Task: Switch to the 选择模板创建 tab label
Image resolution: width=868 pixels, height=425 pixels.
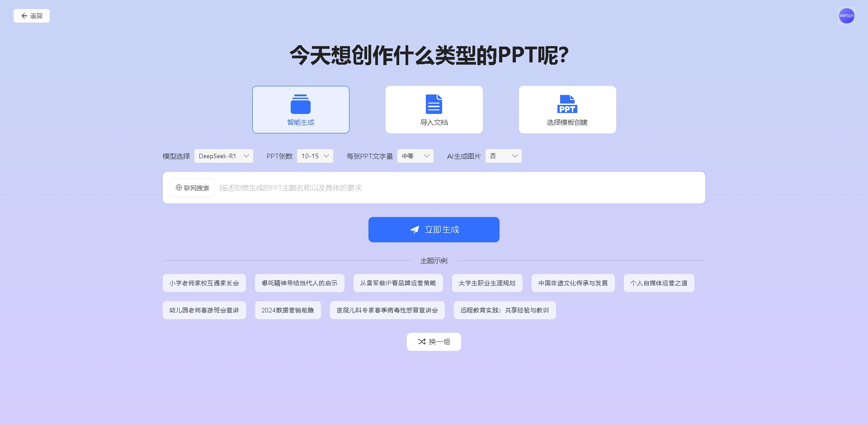Action: (x=567, y=123)
